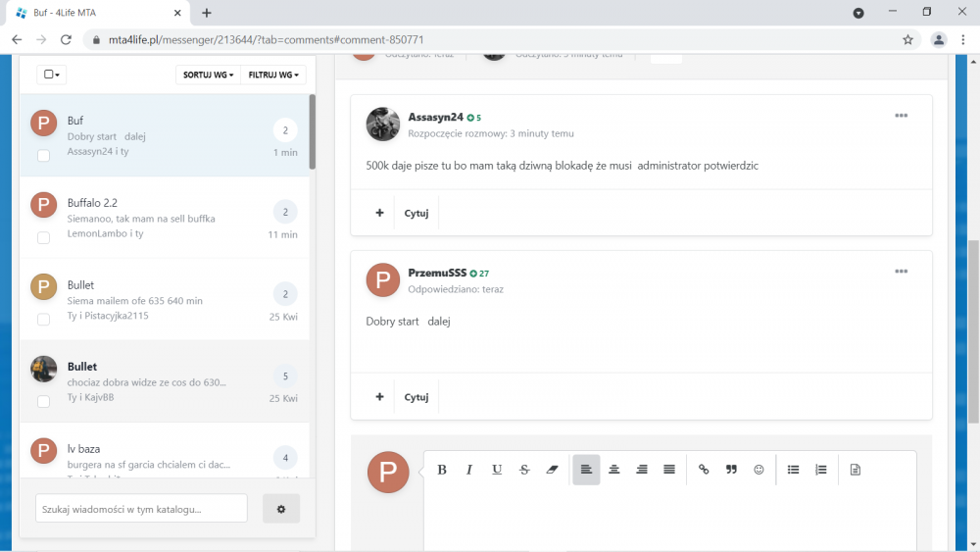Image resolution: width=980 pixels, height=552 pixels.
Task: Open the message search settings gear
Action: point(281,509)
